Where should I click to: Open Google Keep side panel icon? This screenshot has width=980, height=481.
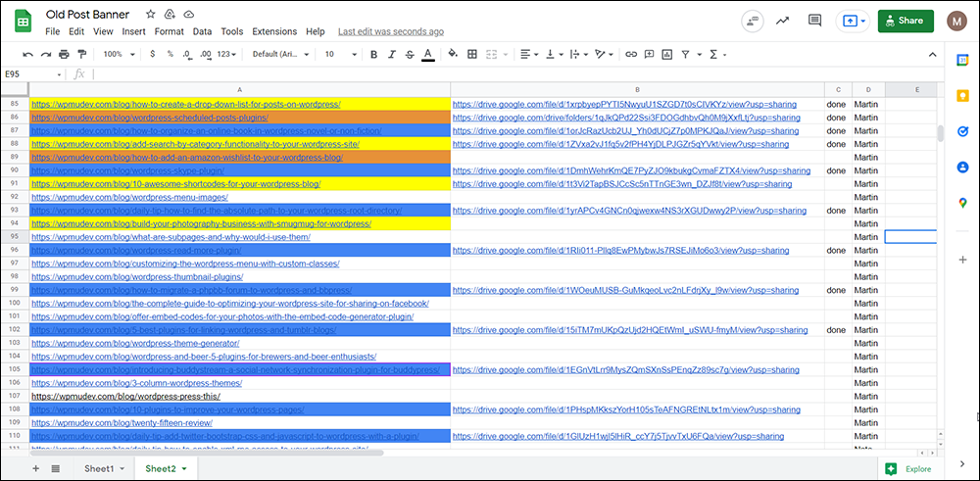click(x=962, y=96)
